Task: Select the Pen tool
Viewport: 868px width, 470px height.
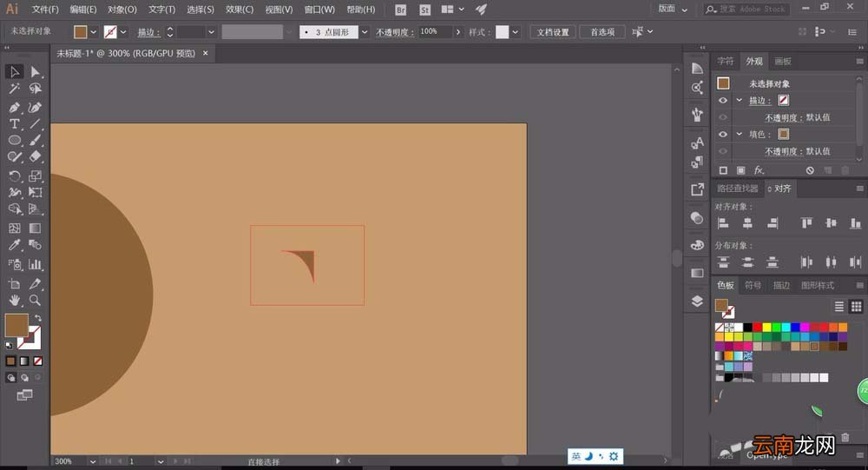Action: coord(15,107)
